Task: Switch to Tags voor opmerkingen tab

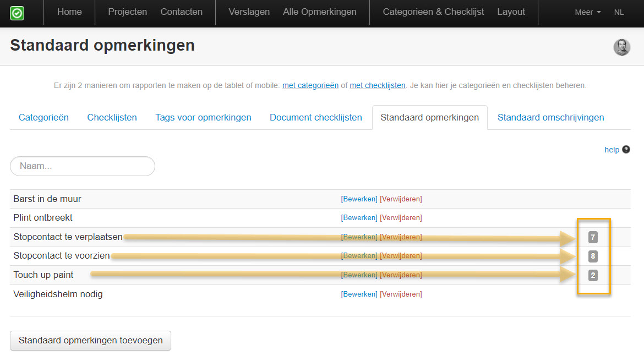Action: [x=203, y=117]
